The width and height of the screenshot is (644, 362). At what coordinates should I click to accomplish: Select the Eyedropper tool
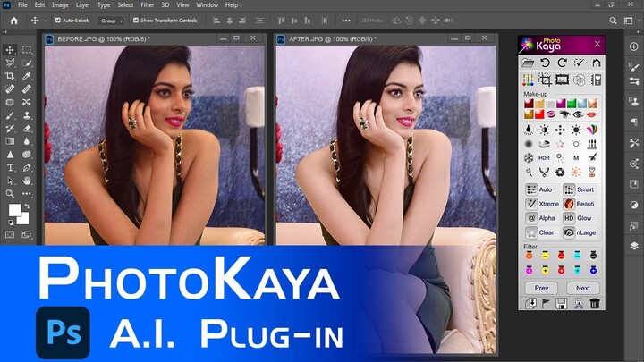click(27, 76)
